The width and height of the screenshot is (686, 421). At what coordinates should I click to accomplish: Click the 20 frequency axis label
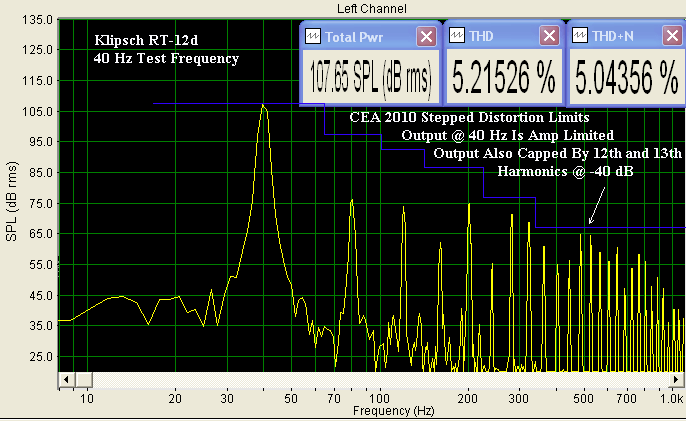[175, 399]
